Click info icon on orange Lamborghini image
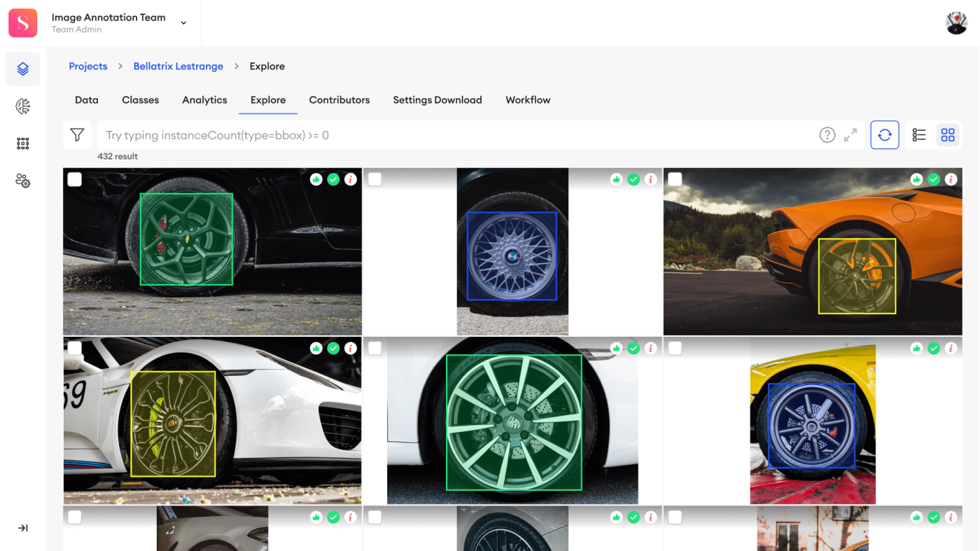 point(951,179)
